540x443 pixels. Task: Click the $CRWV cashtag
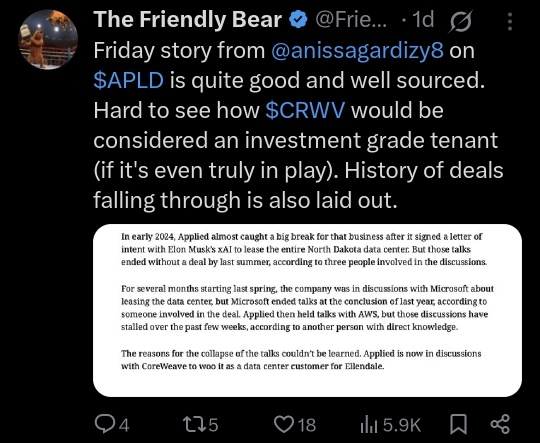click(305, 111)
